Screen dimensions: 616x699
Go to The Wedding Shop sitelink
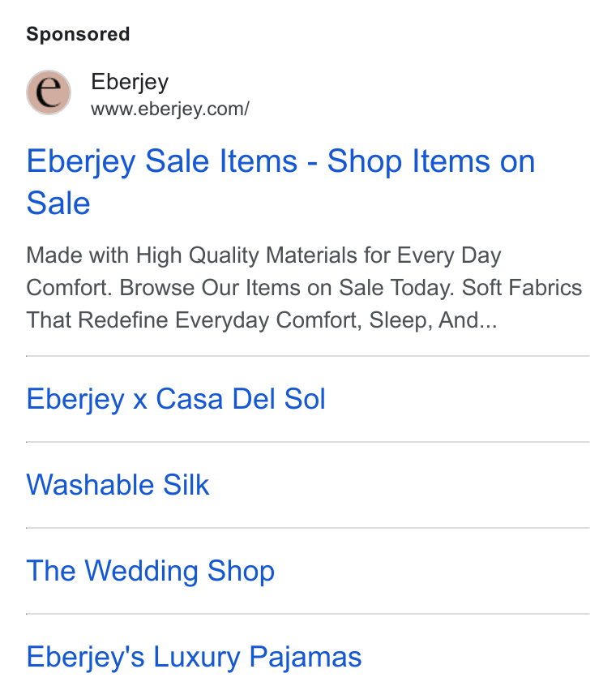point(151,571)
